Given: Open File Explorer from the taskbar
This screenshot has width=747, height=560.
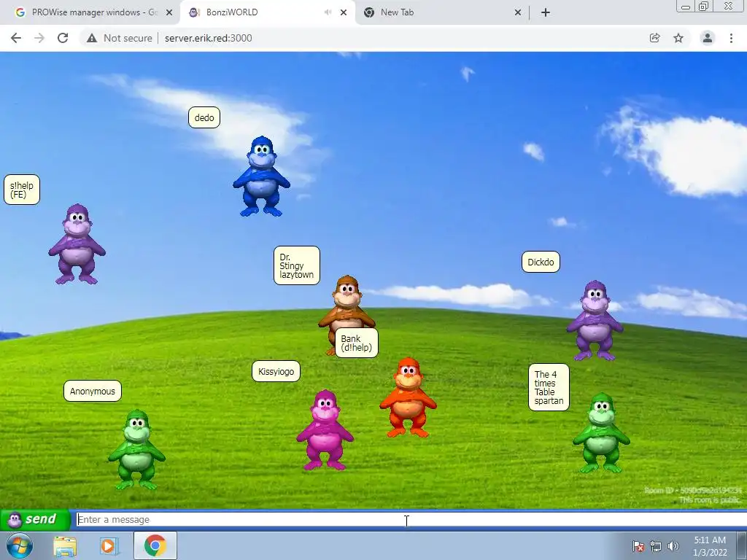Looking at the screenshot, I should click(x=65, y=545).
